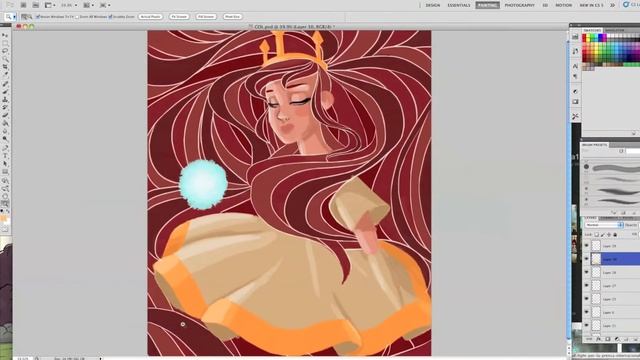Click the Add Layer Style fx icon
Viewport: 640px width, 360px height.
pos(598,339)
